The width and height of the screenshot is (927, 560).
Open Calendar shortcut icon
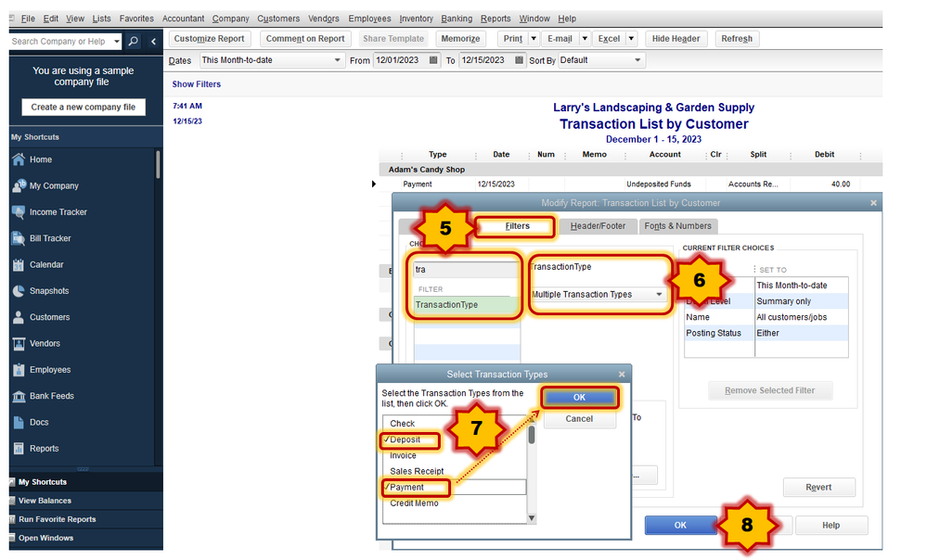(x=19, y=264)
